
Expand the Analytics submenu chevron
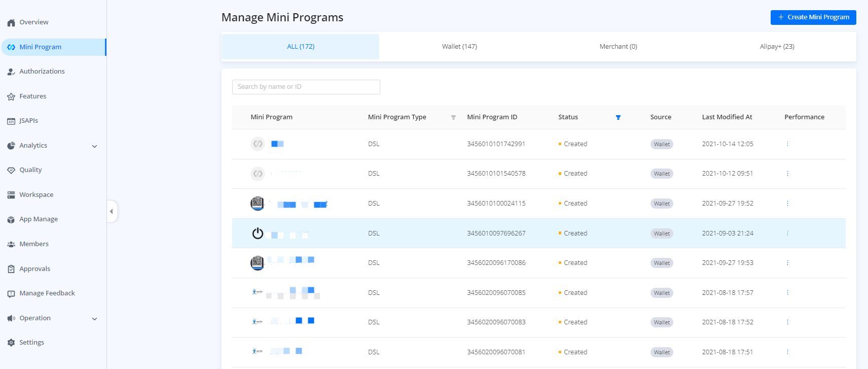tap(94, 146)
